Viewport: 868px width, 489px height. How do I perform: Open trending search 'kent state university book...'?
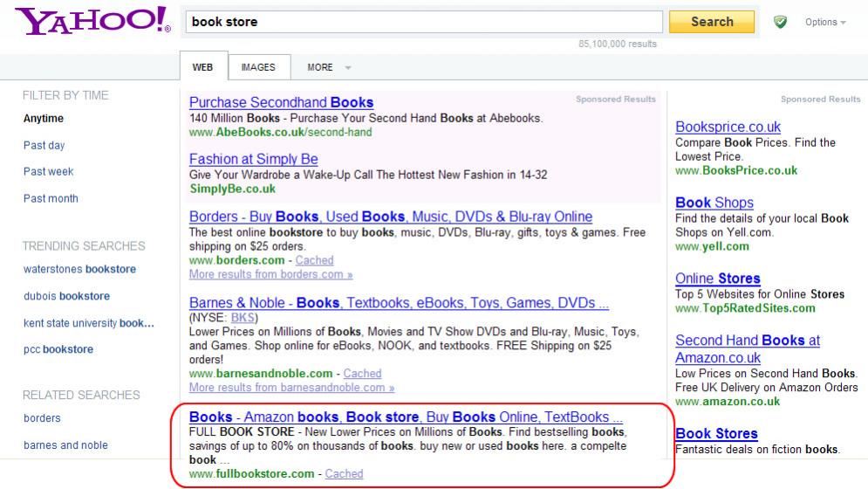click(89, 323)
